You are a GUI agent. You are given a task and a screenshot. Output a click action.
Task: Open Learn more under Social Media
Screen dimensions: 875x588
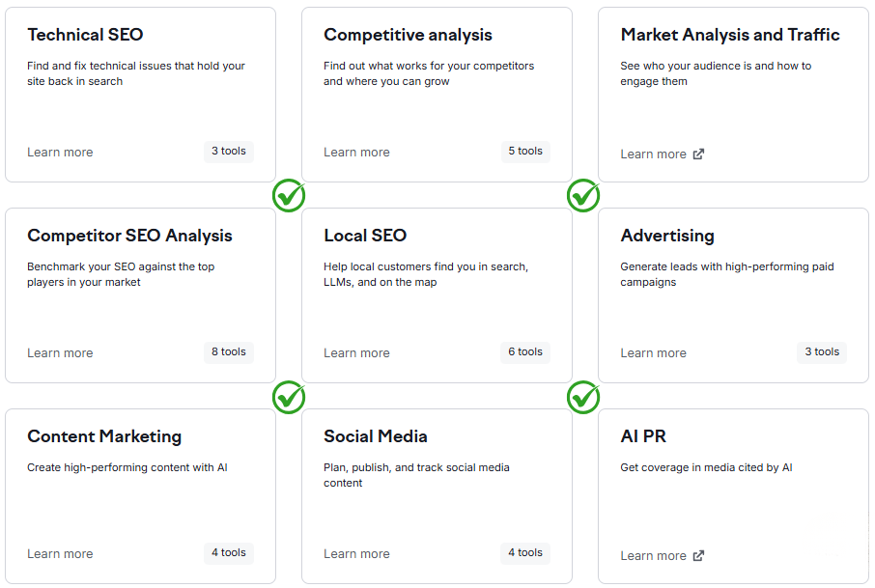click(x=356, y=553)
